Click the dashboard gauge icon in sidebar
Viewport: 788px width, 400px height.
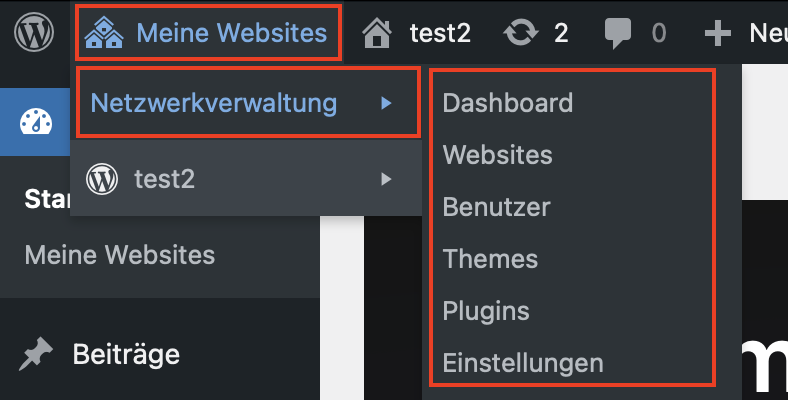click(36, 122)
